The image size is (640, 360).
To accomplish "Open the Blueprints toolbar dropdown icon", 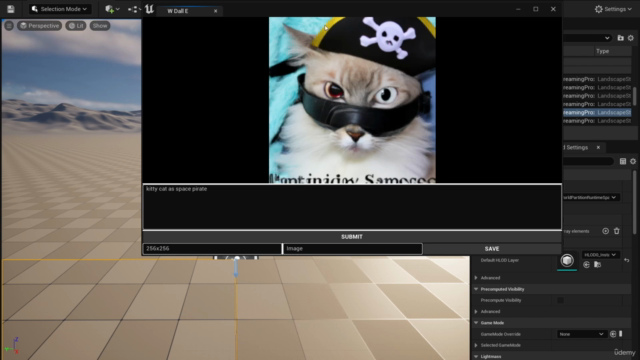I will pyautogui.click(x=134, y=9).
